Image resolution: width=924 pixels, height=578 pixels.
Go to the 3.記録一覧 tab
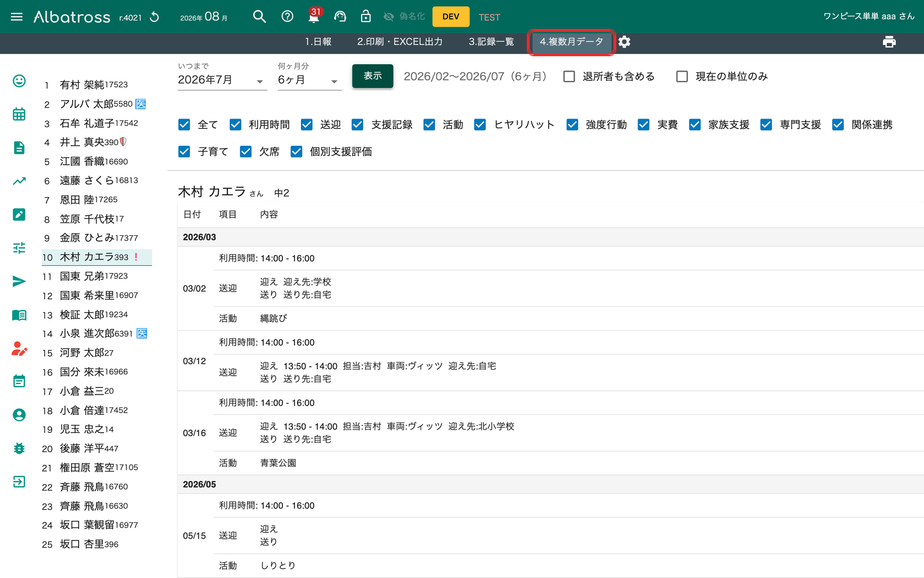[491, 42]
